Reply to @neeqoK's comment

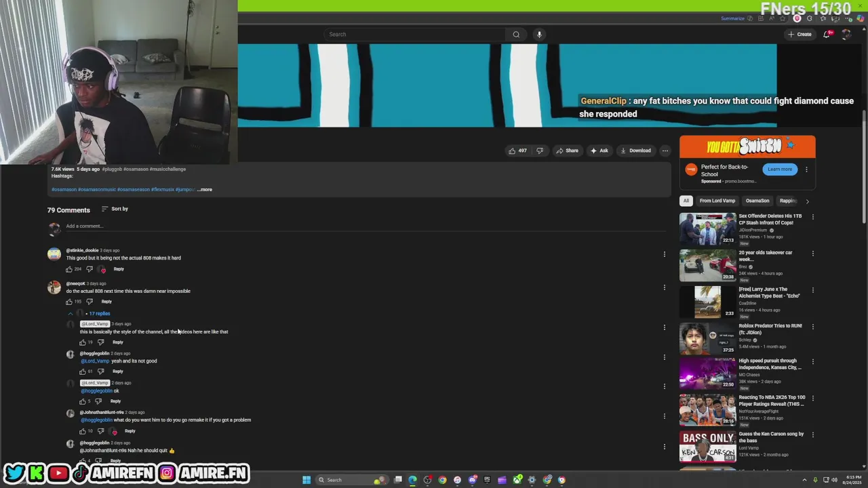pyautogui.click(x=106, y=302)
